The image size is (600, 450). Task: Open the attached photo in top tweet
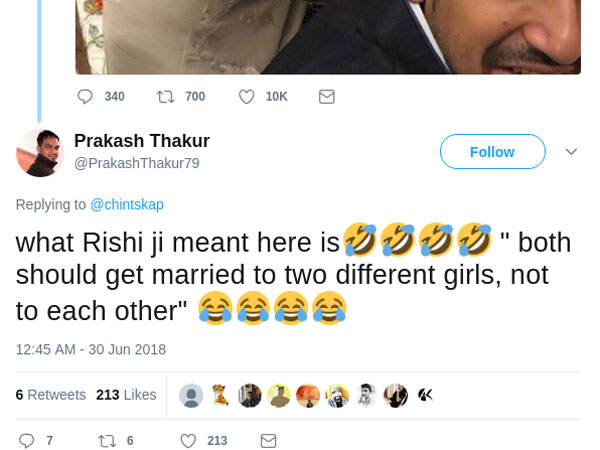(329, 37)
